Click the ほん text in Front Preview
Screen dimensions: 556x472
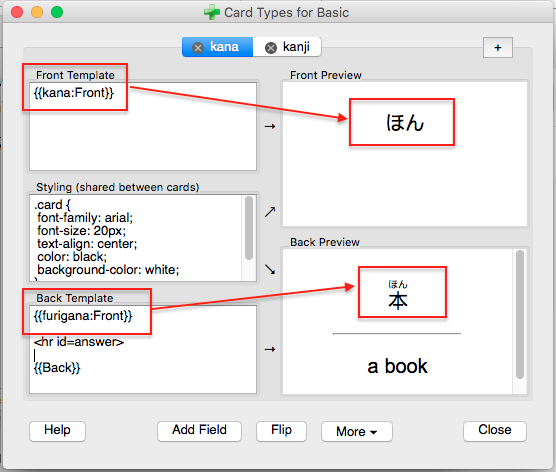(405, 123)
